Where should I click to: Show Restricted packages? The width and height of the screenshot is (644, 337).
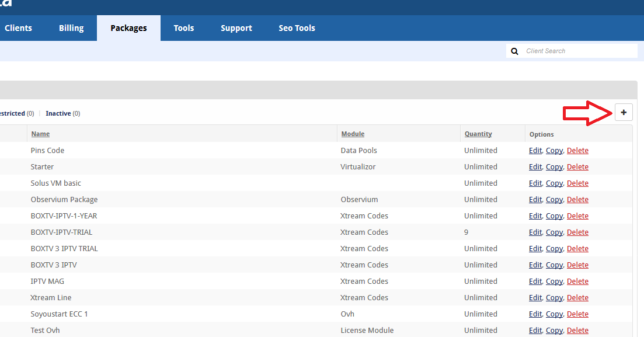pos(12,113)
